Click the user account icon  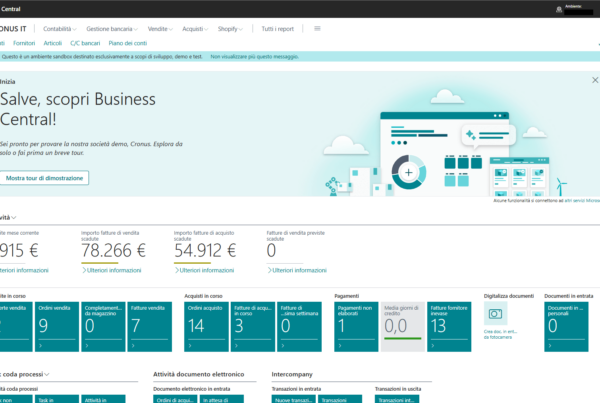tap(559, 10)
